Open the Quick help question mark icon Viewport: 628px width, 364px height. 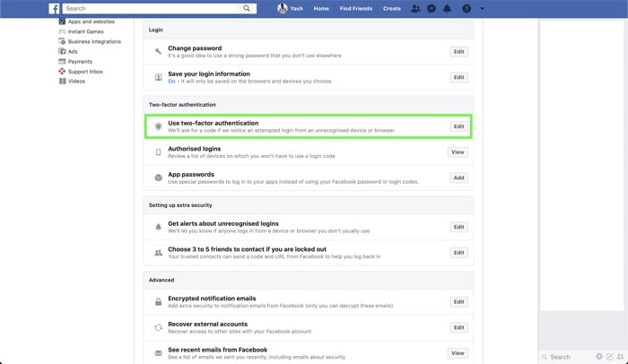click(467, 8)
